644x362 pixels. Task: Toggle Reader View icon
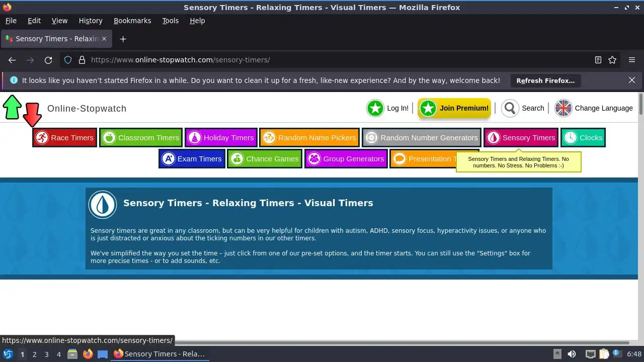[x=598, y=60]
